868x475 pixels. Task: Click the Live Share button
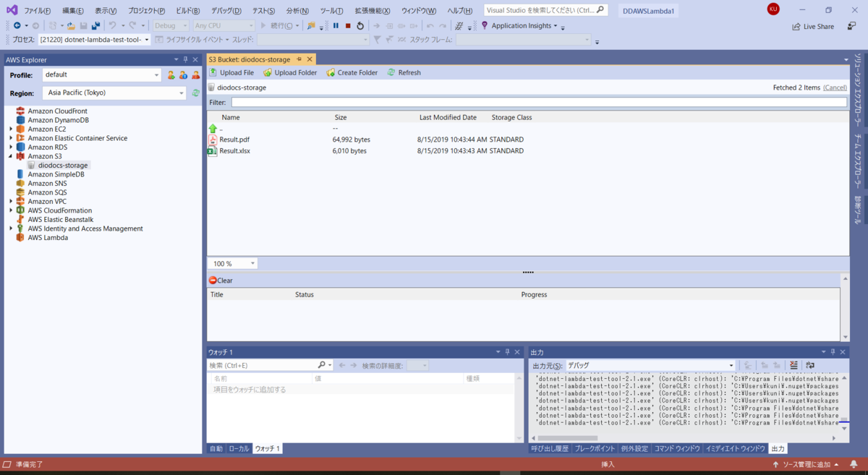tap(813, 26)
